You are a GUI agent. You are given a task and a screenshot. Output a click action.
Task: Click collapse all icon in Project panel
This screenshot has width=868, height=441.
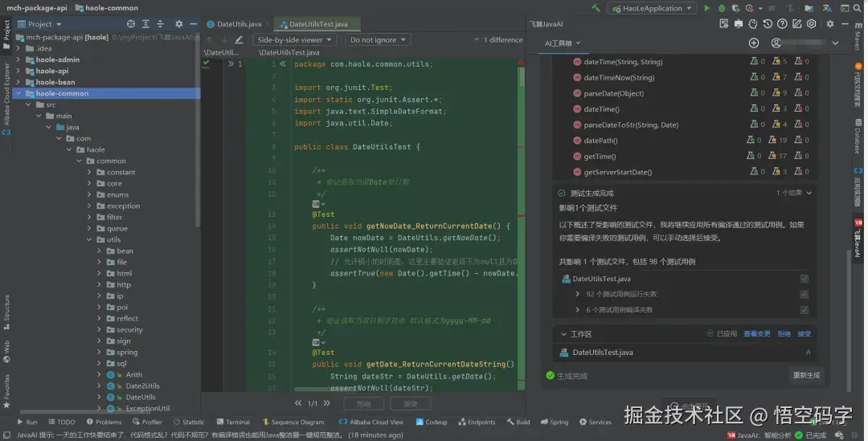point(160,24)
